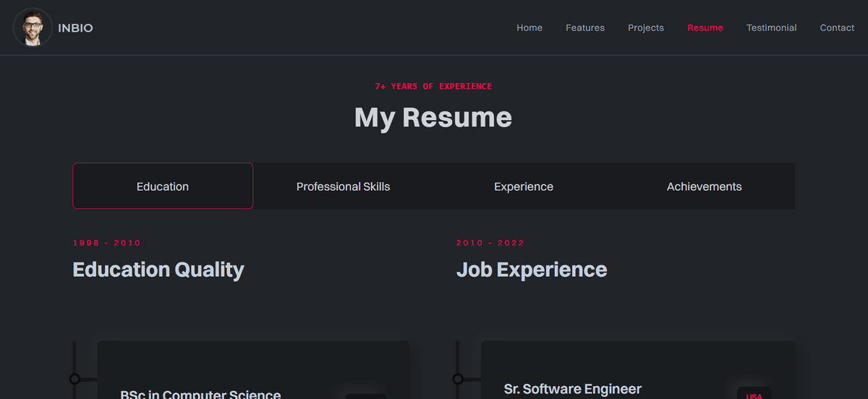
Task: Switch to the Professional Skills tab
Action: (x=343, y=186)
